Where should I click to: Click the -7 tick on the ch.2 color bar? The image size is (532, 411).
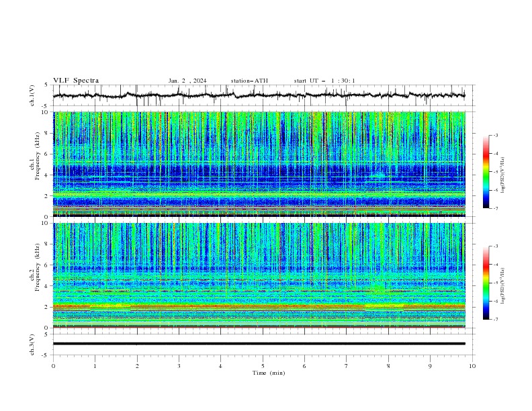point(495,320)
